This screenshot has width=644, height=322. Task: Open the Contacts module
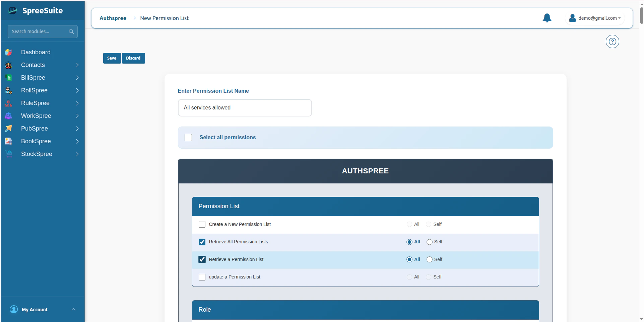point(33,65)
